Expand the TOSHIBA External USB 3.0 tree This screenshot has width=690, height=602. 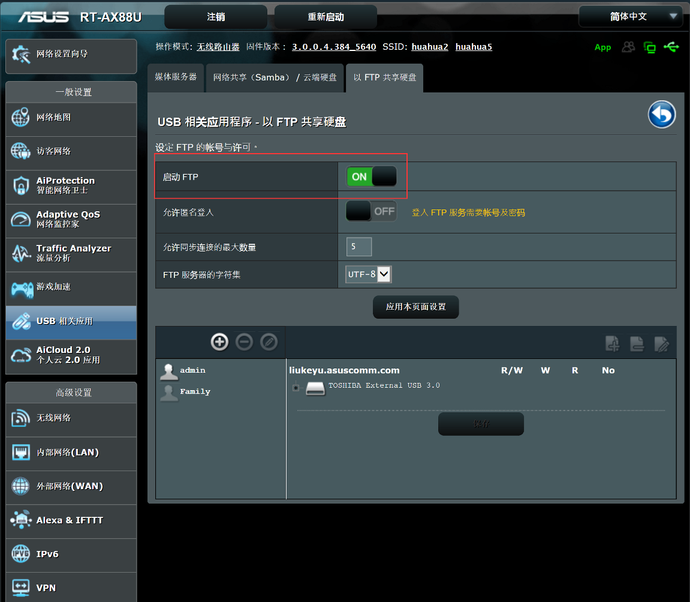[296, 388]
